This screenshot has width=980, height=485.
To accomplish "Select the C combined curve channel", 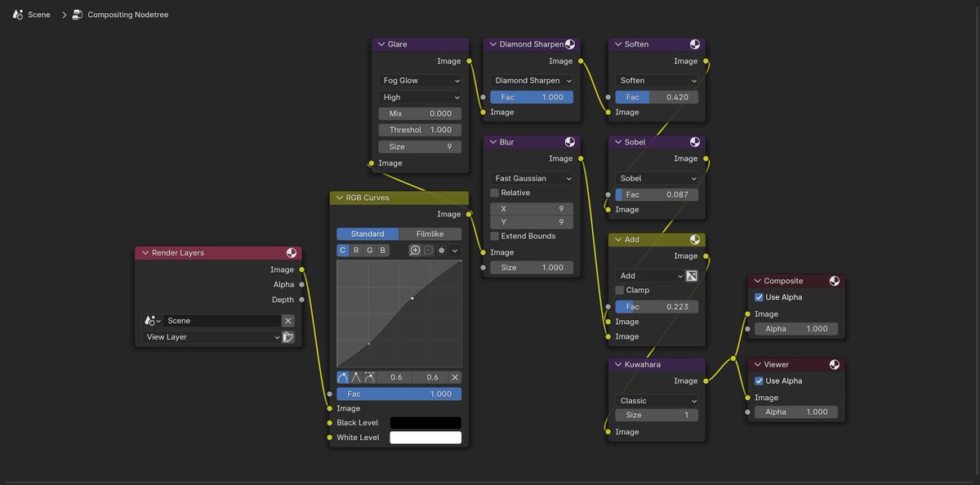I will coord(343,250).
